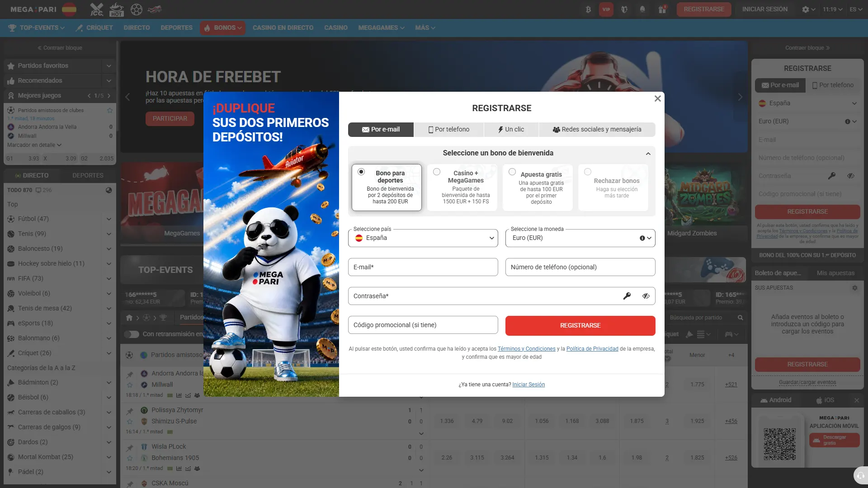Click the pin icon for Polissya Zhytomyr match

(x=130, y=411)
